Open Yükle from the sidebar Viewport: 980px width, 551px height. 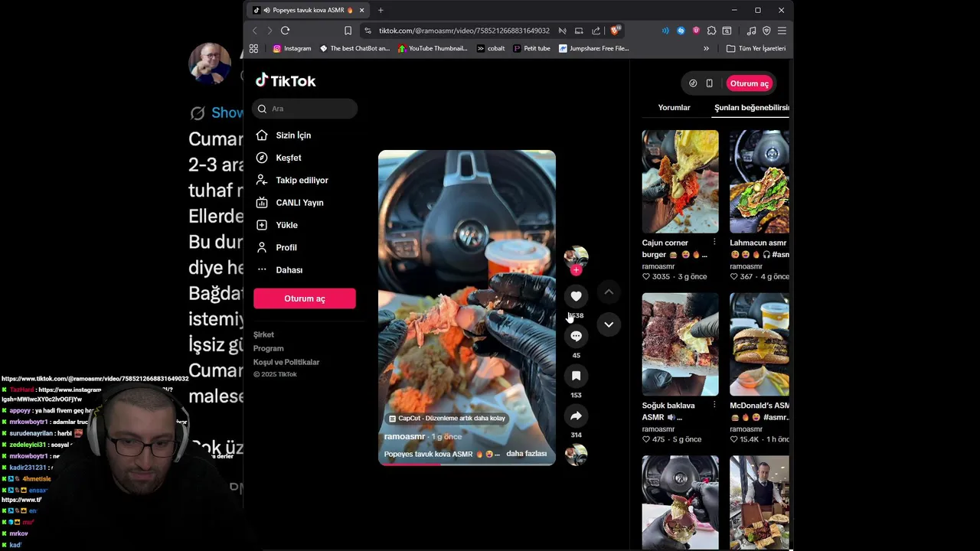pyautogui.click(x=276, y=225)
